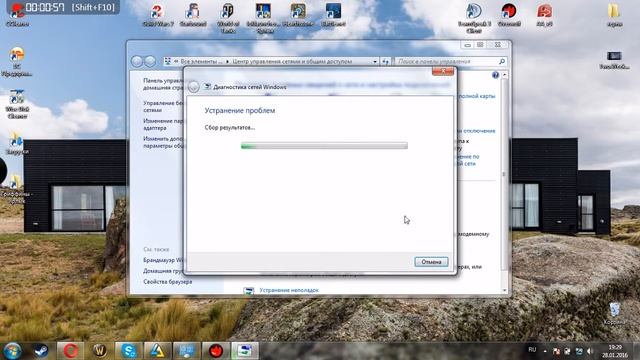Open Skype from the taskbar
Image resolution: width=640 pixels, height=360 pixels.
129,351
